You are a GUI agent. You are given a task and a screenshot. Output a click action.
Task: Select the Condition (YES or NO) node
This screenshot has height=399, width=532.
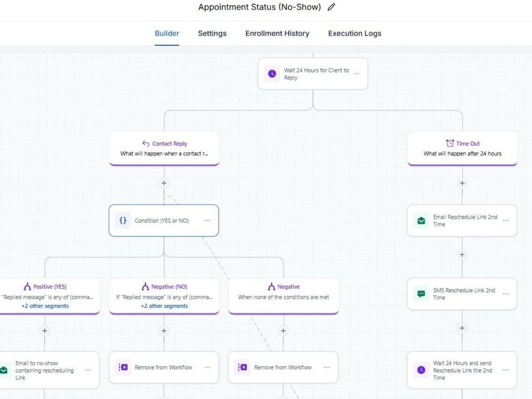click(x=164, y=221)
